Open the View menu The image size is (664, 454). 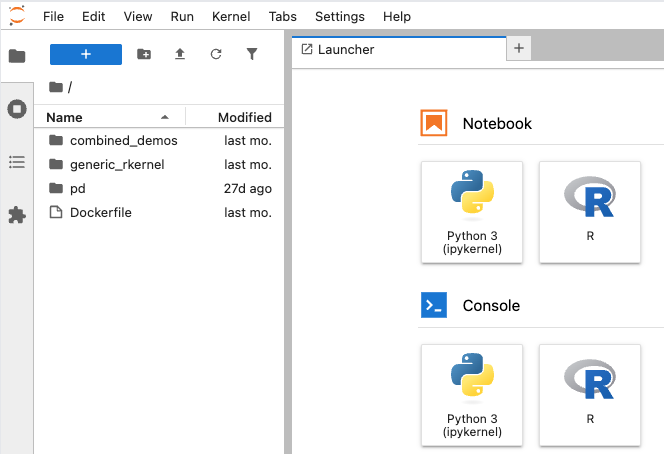pyautogui.click(x=138, y=17)
